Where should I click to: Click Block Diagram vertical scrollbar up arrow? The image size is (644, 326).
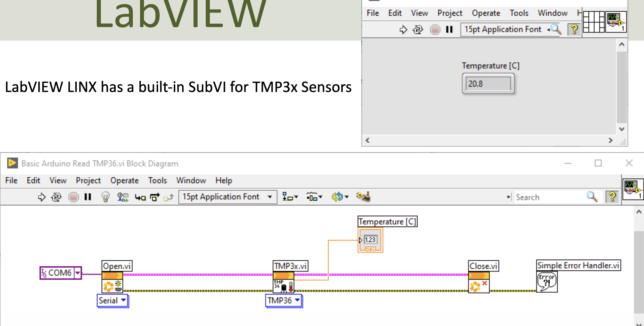pyautogui.click(x=639, y=212)
